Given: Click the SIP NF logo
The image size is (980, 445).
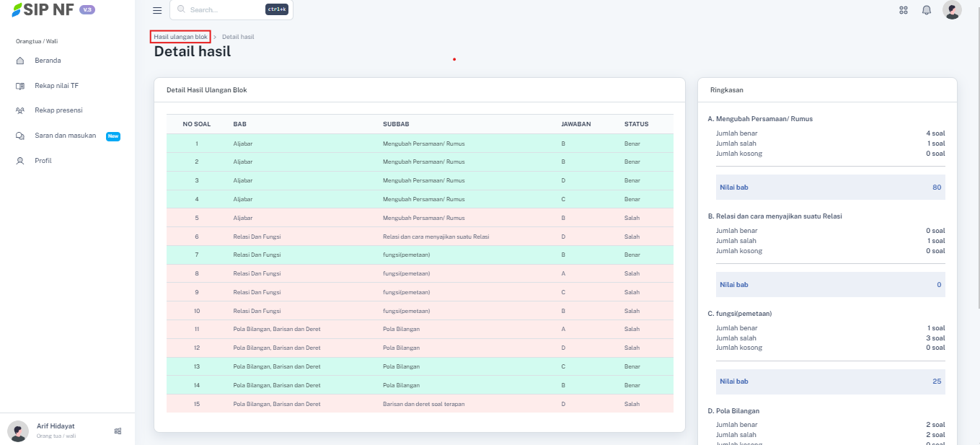Looking at the screenshot, I should tap(43, 10).
